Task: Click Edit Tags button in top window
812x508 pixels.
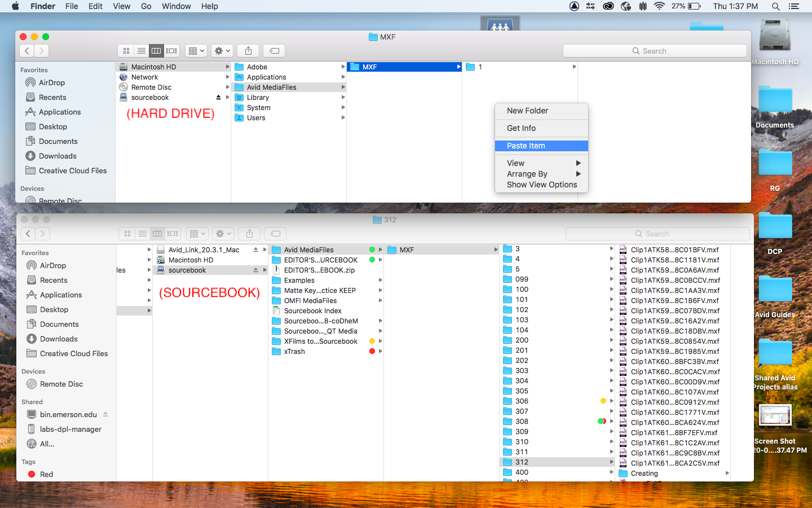Action: 274,51
